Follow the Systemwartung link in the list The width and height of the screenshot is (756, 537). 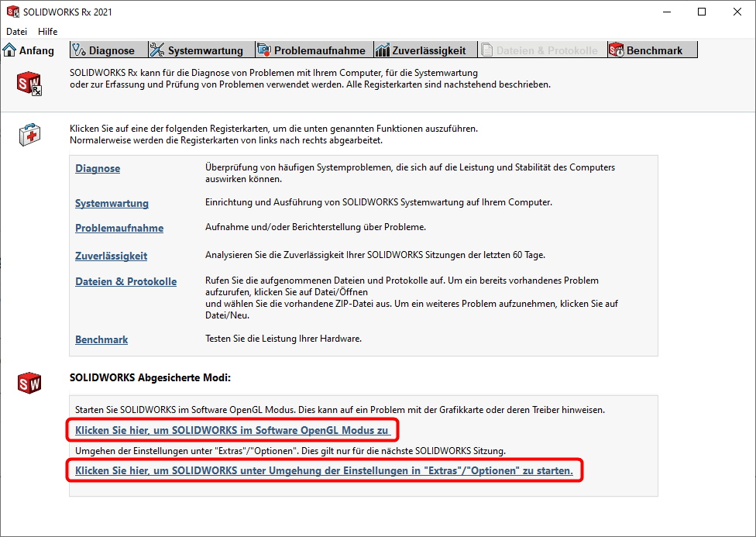(x=112, y=203)
